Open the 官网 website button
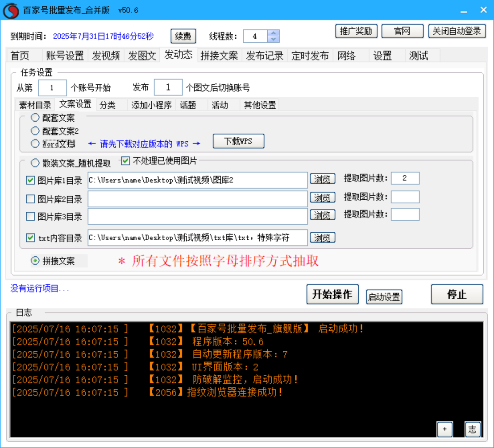Screen dimensions: 494x448 click(403, 31)
